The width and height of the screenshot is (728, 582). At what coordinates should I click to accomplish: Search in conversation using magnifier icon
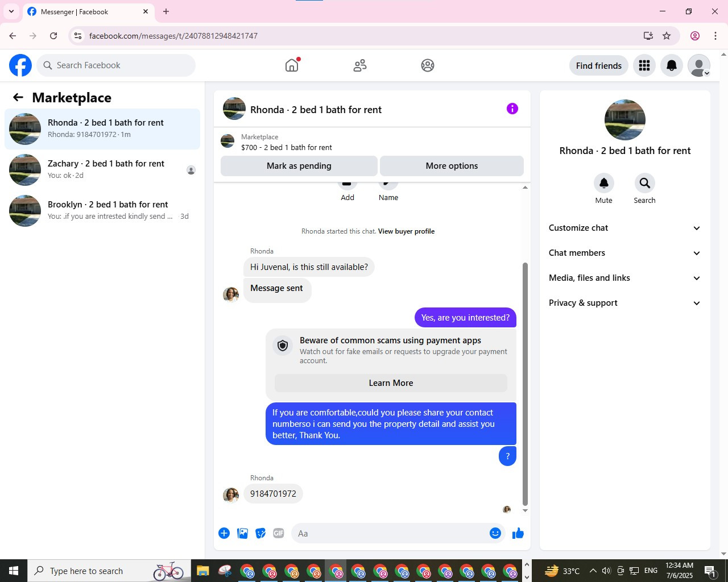pos(644,183)
